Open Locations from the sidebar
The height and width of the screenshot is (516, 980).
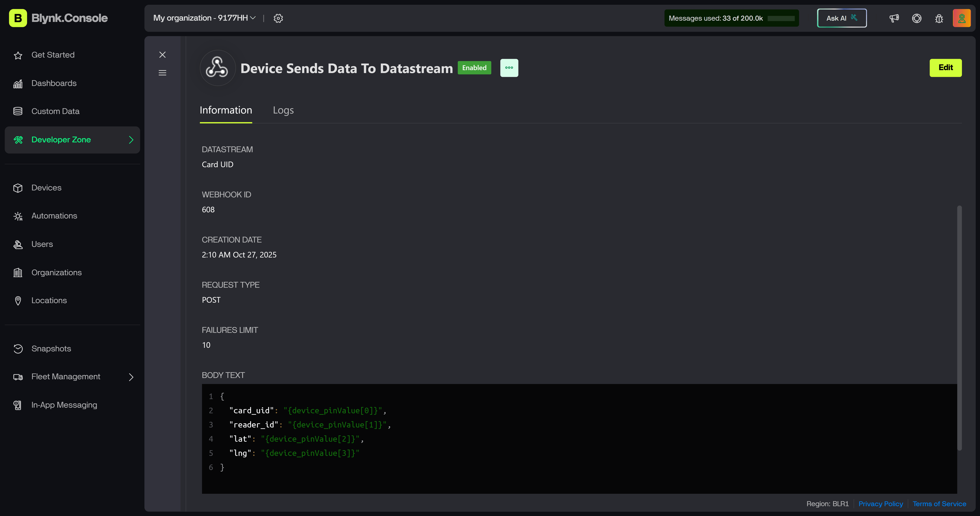[49, 300]
